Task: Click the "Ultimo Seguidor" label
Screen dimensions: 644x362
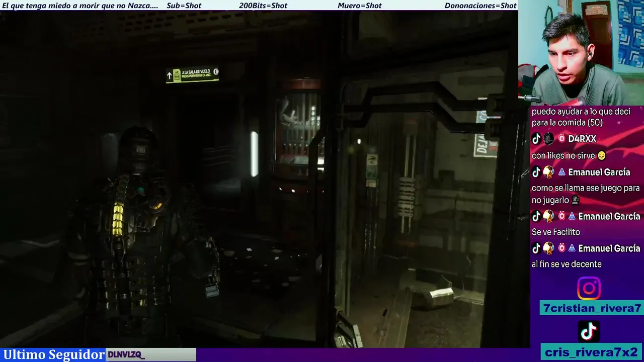Action: point(54,354)
